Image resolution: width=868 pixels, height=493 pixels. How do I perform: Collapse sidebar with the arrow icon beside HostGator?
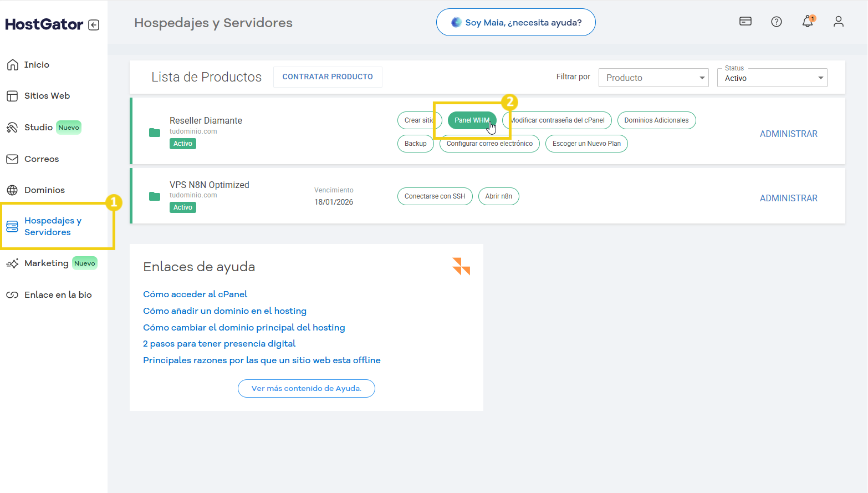94,25
